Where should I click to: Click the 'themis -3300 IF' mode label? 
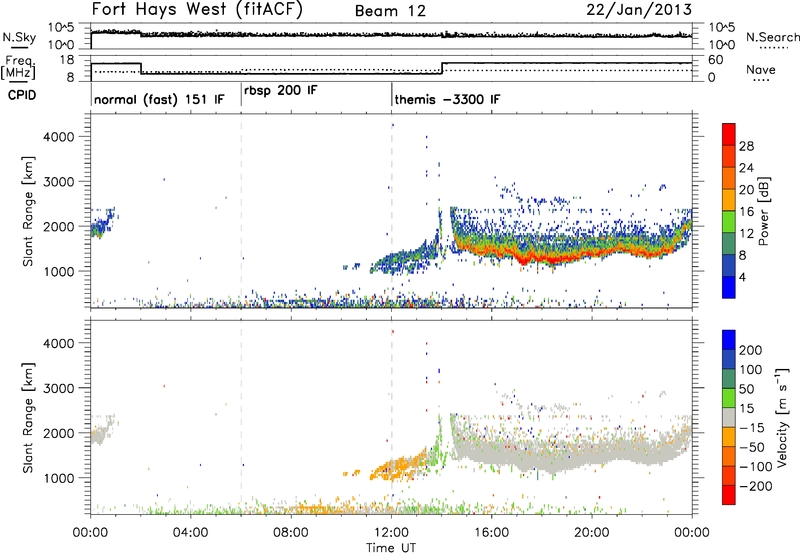click(447, 99)
